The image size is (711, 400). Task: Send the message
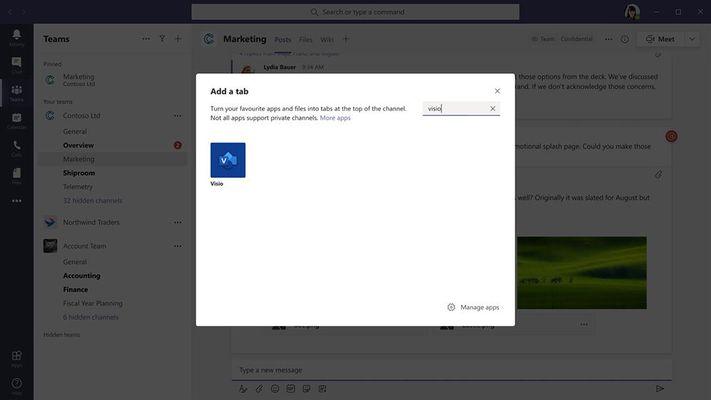tap(660, 389)
